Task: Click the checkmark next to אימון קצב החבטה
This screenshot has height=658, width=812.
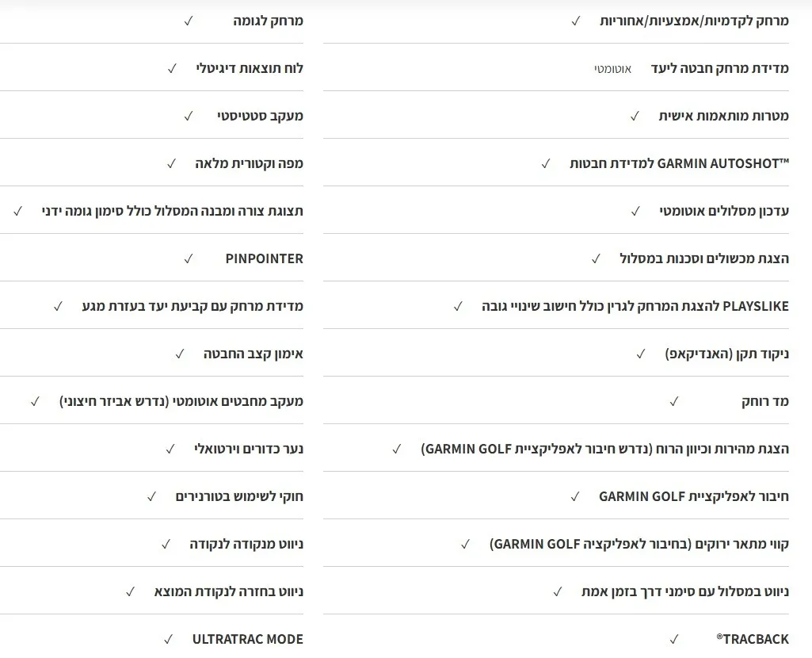Action: 179,354
